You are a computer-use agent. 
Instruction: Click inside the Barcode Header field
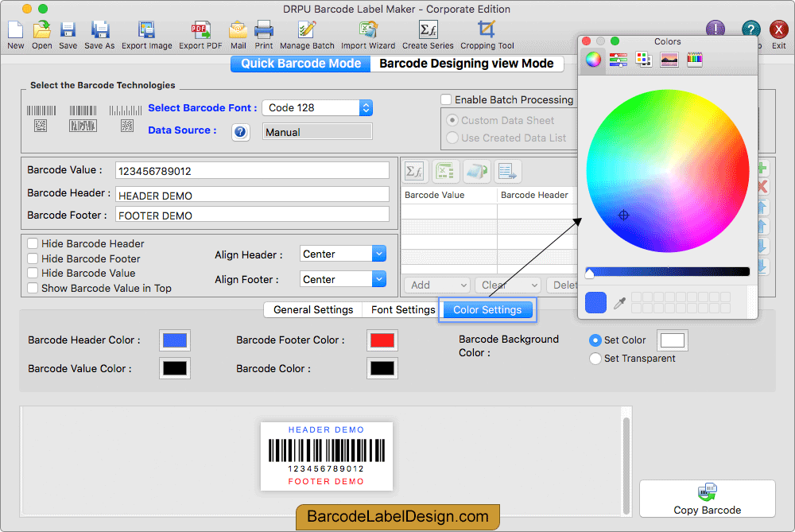252,195
